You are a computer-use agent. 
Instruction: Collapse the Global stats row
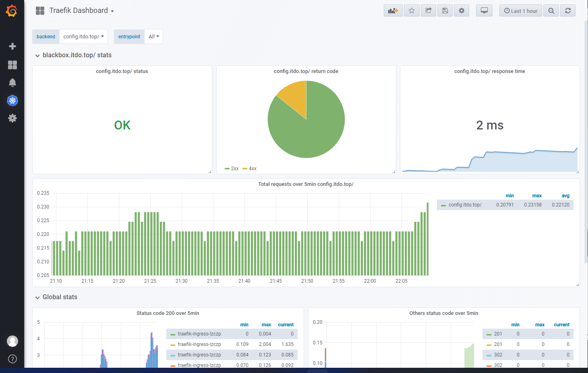(56, 297)
